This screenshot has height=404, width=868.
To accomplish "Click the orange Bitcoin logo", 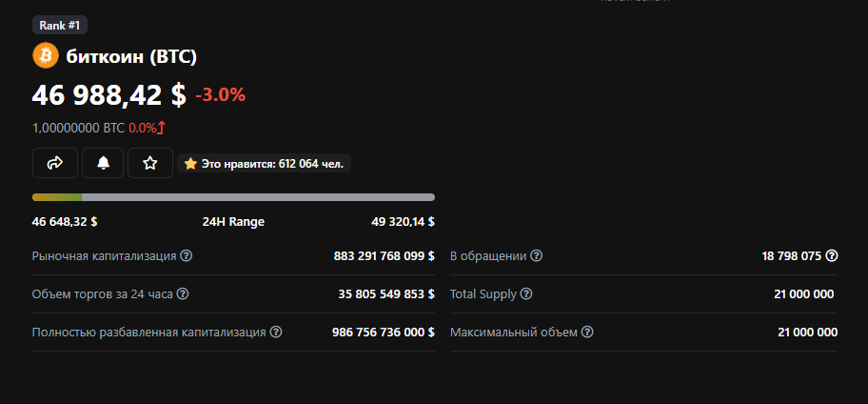I will [46, 56].
